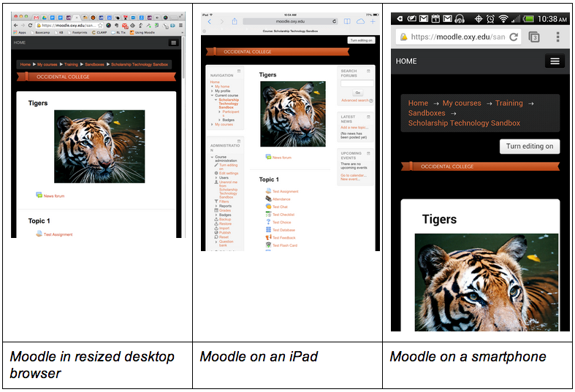Click Go button in iPad search forums
Image resolution: width=575 pixels, height=392 pixels.
(357, 93)
